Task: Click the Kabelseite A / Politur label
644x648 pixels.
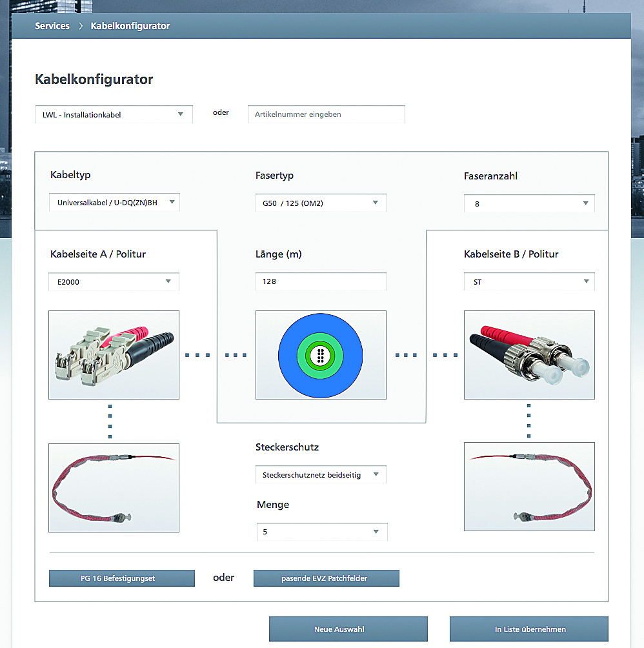Action: [x=98, y=254]
